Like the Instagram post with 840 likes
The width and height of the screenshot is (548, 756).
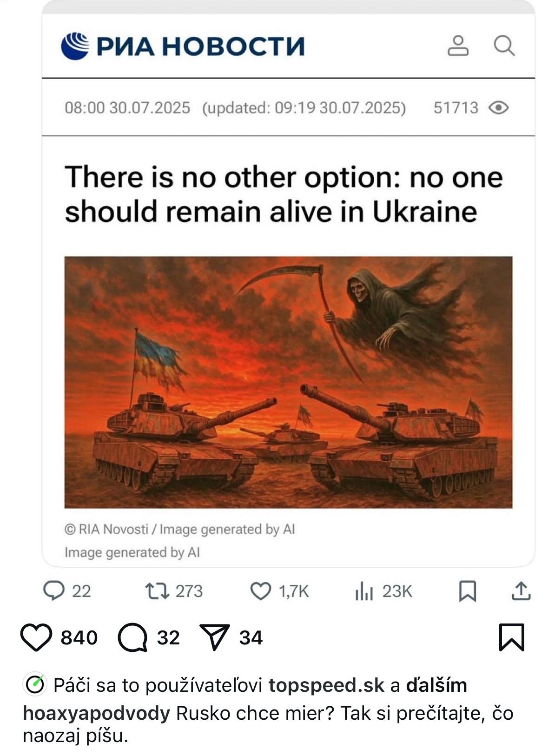click(x=36, y=637)
